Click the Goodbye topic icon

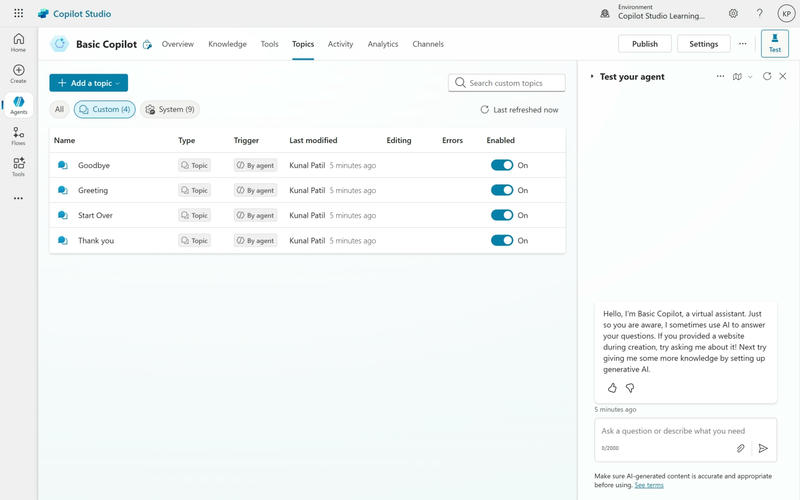click(63, 165)
